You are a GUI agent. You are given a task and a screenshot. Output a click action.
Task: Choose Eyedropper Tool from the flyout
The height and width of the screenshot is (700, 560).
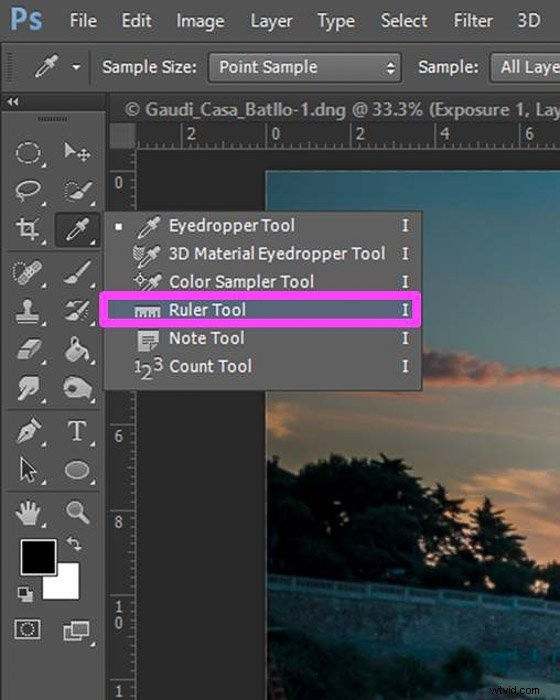pyautogui.click(x=263, y=225)
